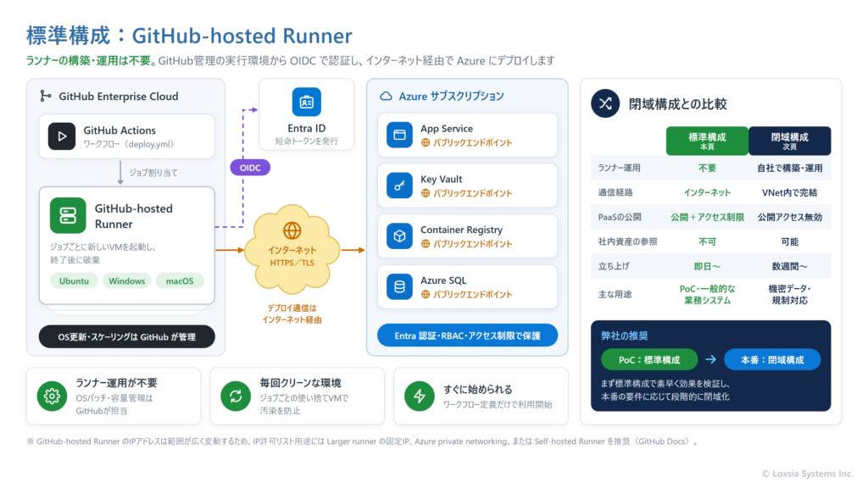The image size is (868, 488).
Task: Click the Ubuntu tag
Action: point(74,281)
